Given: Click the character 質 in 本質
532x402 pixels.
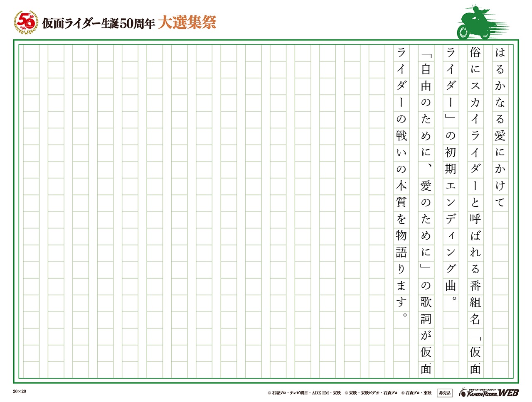Looking at the screenshot, I should coord(401,202).
